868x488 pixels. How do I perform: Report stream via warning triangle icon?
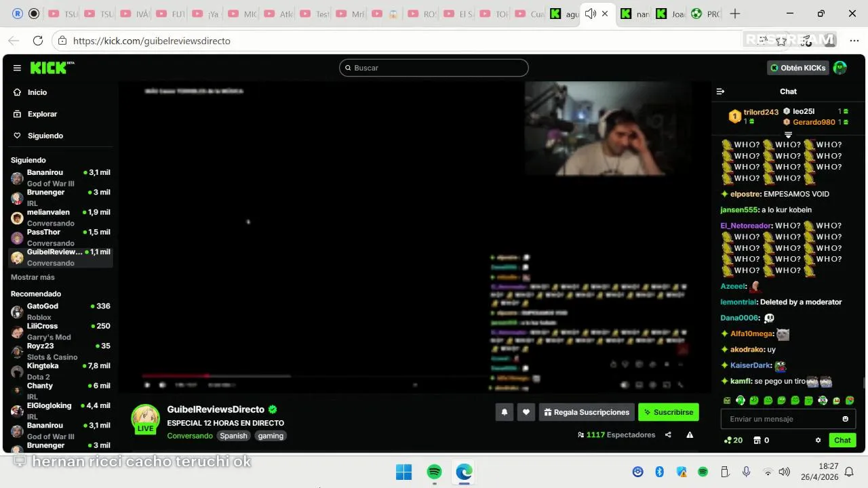point(690,435)
